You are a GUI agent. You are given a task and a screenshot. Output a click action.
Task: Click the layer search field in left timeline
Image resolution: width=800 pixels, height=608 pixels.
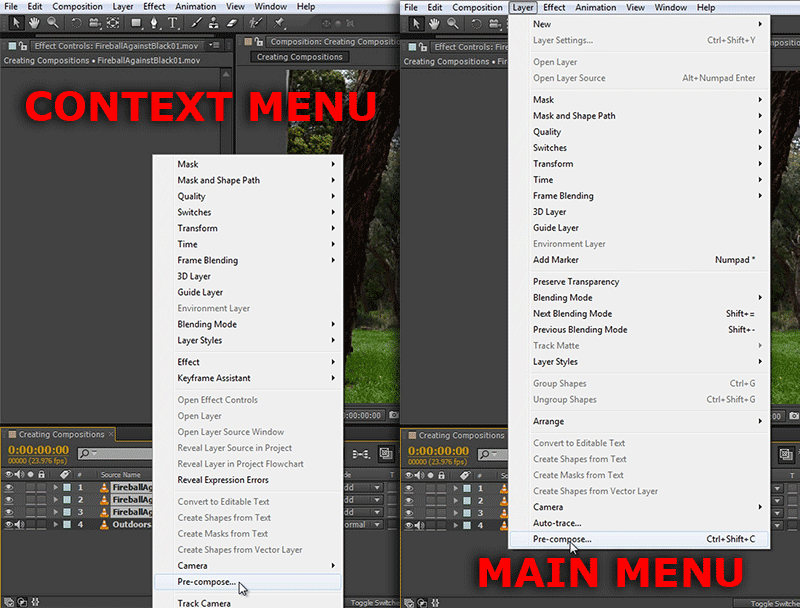tap(115, 453)
